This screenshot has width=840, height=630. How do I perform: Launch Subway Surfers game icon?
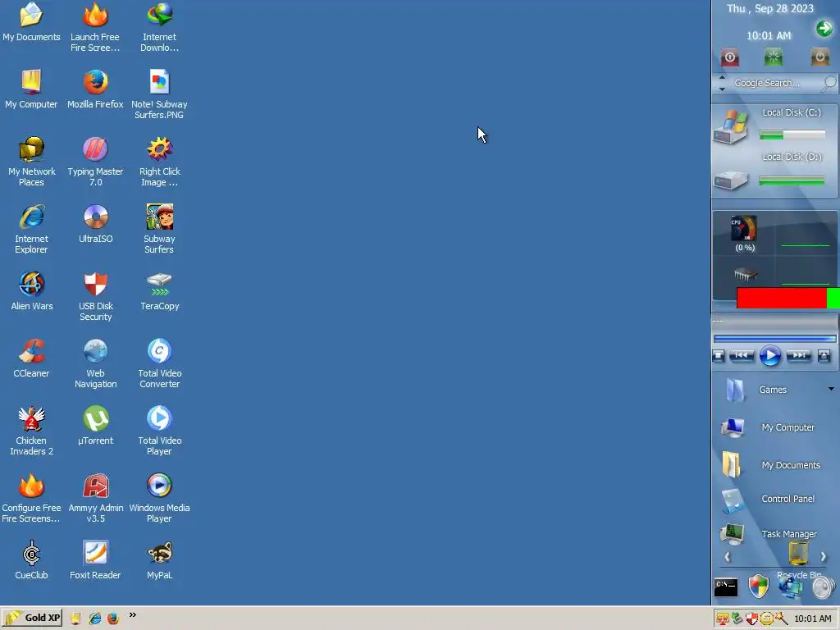[x=159, y=229]
